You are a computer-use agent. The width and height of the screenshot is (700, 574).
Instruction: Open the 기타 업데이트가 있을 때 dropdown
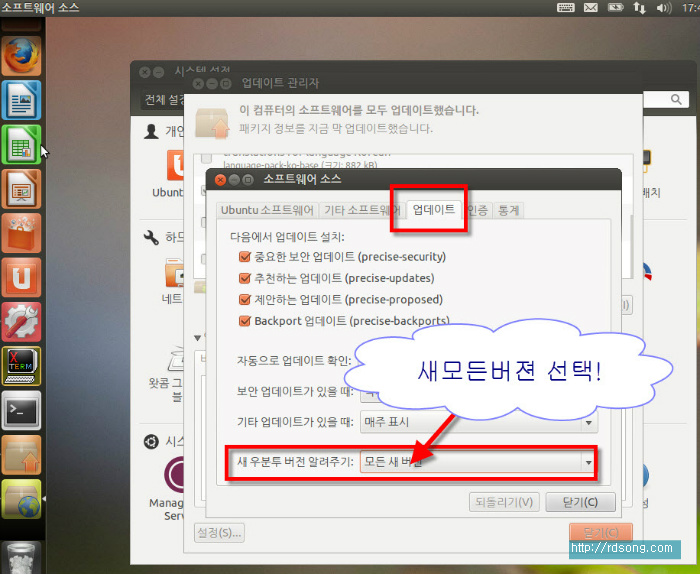point(588,422)
